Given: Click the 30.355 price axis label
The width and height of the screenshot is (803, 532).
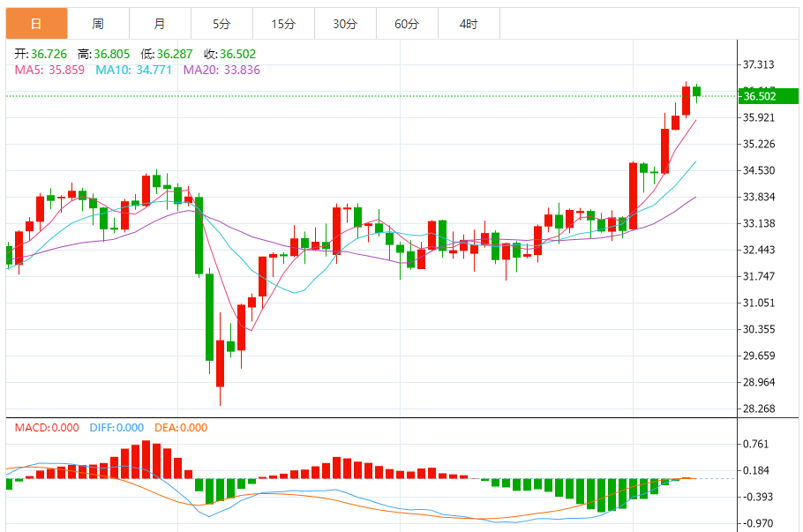Looking at the screenshot, I should 759,329.
